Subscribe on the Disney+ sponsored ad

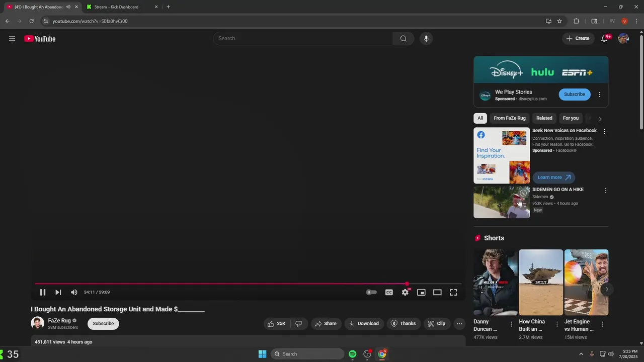[x=575, y=95]
